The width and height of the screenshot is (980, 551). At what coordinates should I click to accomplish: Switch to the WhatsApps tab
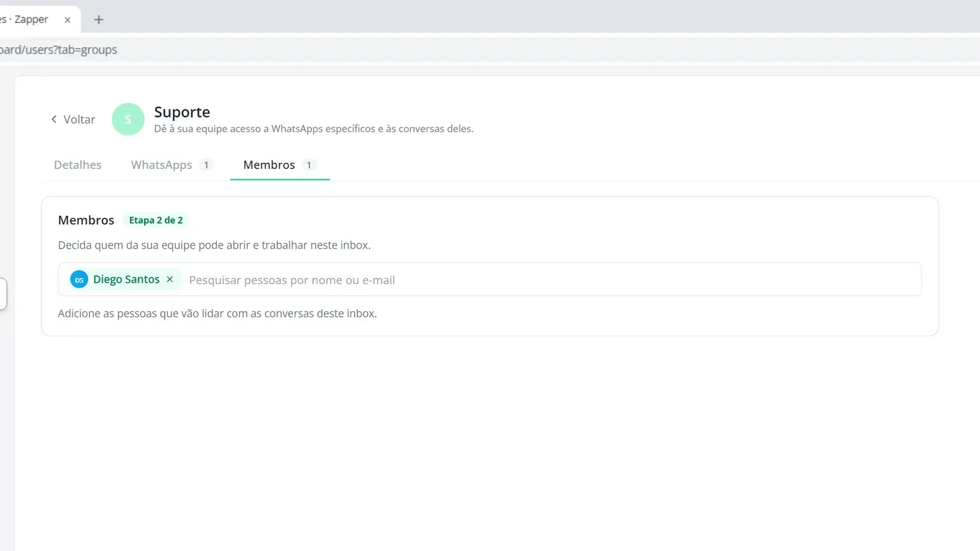tap(172, 165)
